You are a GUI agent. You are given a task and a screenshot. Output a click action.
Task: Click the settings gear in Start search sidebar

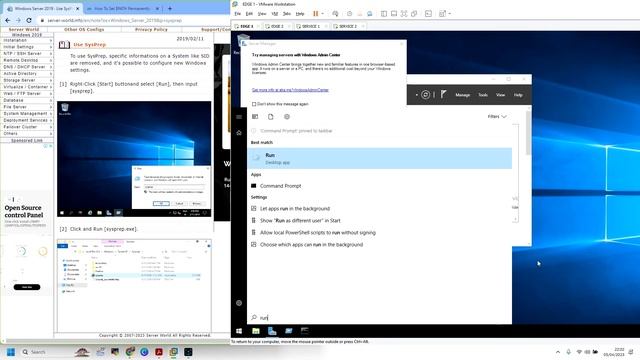(239, 303)
